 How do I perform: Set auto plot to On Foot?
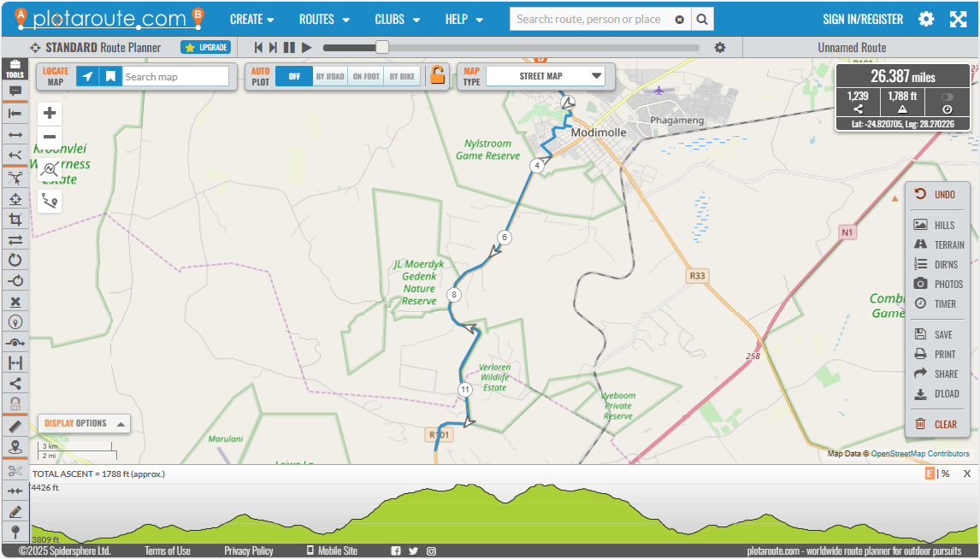coord(366,76)
